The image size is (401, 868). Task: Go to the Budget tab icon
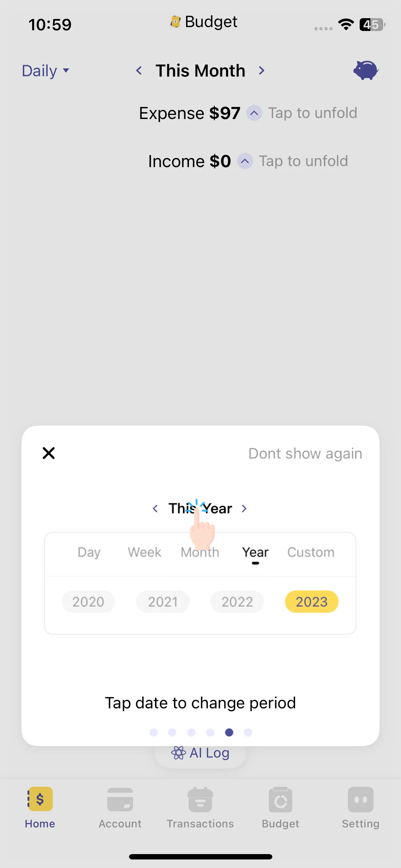point(281,799)
